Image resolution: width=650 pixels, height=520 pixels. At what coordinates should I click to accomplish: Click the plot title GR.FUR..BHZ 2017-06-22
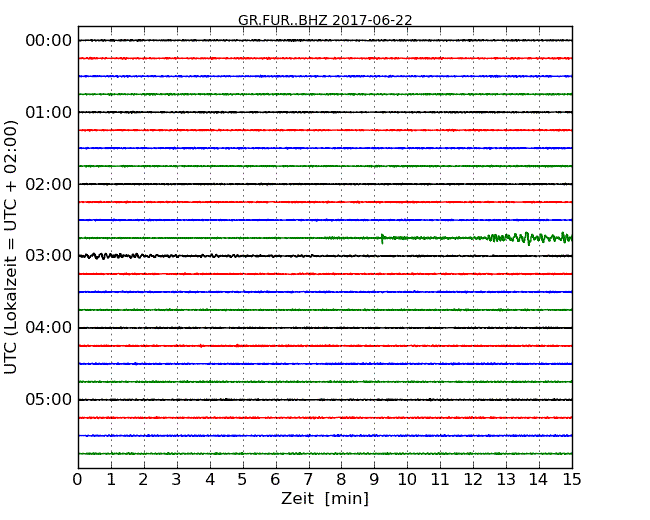tap(325, 20)
